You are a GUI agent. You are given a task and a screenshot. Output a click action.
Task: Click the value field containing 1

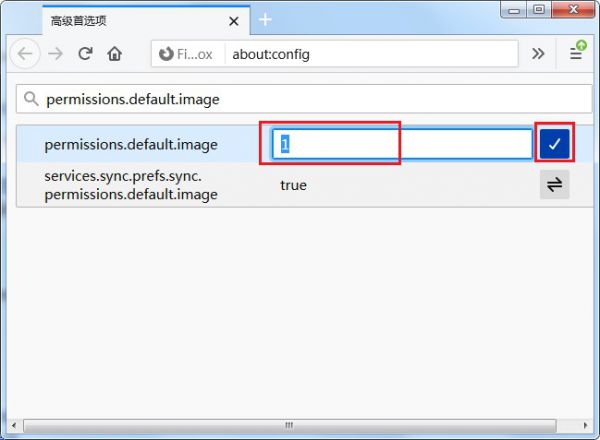tap(401, 144)
